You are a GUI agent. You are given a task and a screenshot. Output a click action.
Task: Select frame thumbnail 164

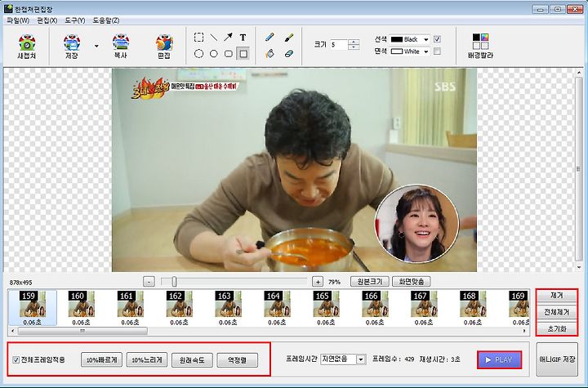click(277, 308)
